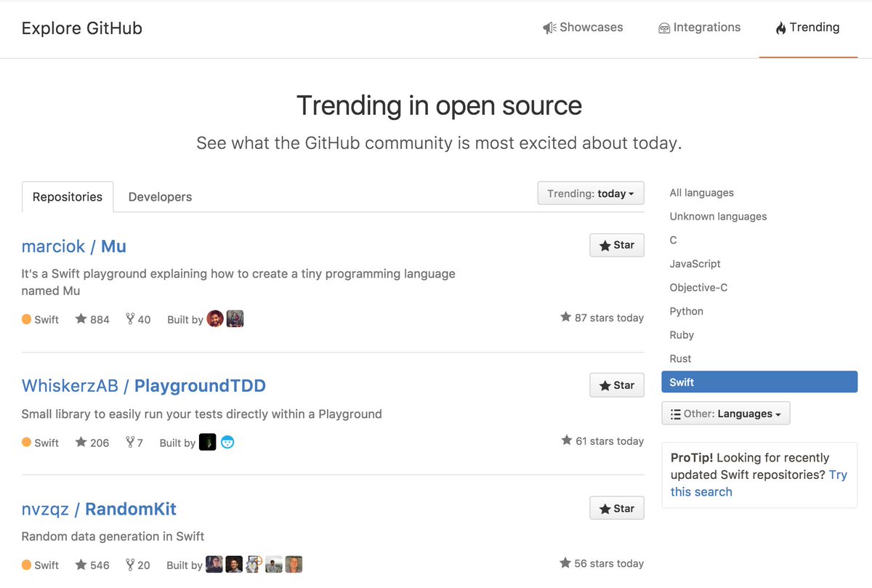Click '87 stars today' text

tap(602, 318)
